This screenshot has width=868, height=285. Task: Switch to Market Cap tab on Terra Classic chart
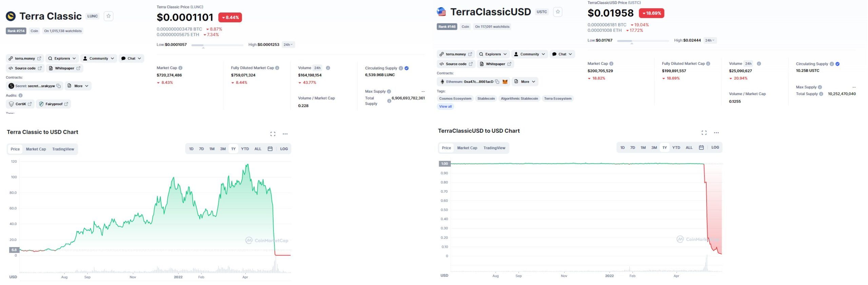point(36,149)
